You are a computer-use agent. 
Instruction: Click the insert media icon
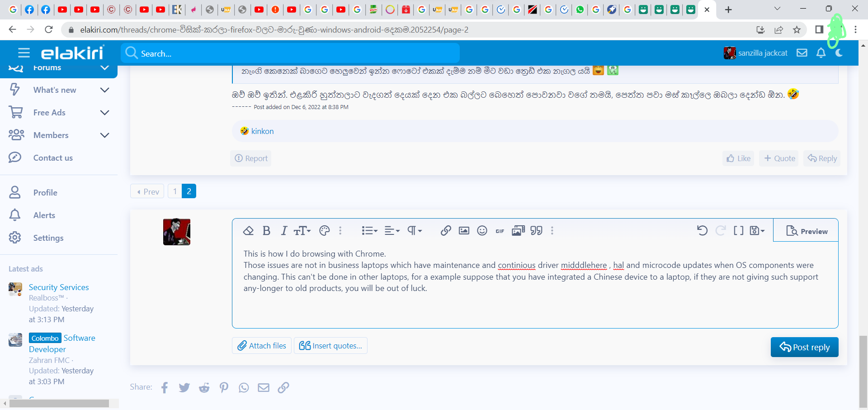[518, 231]
